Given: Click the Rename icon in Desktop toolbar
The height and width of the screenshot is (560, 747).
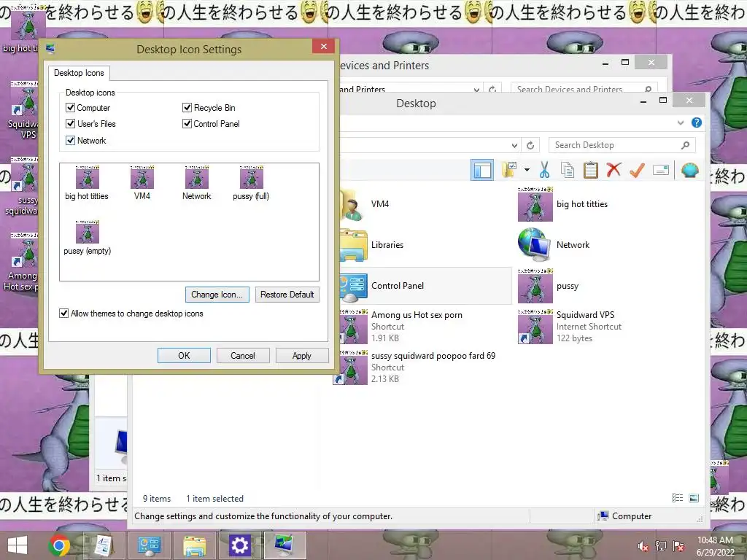Looking at the screenshot, I should point(661,170).
